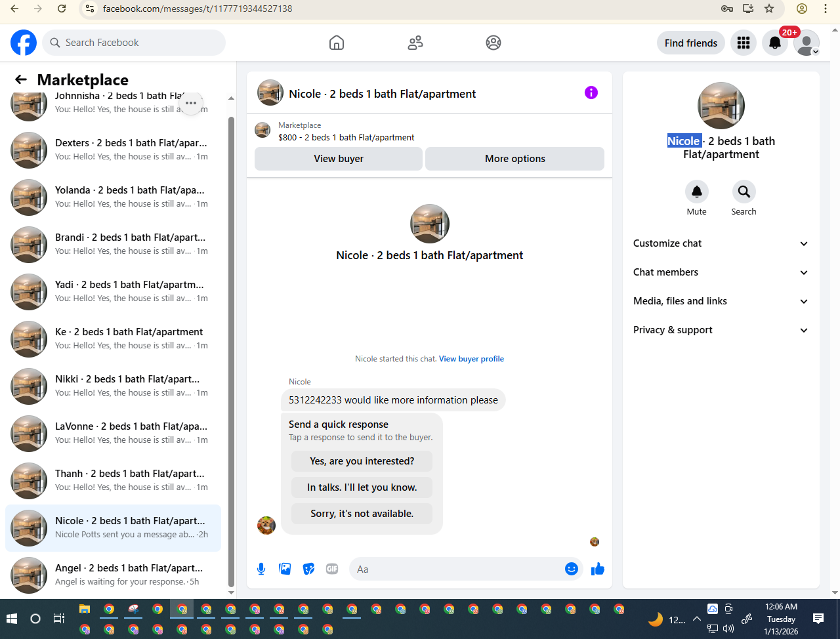Open the Yadi conversation
The height and width of the screenshot is (639, 840).
113,292
